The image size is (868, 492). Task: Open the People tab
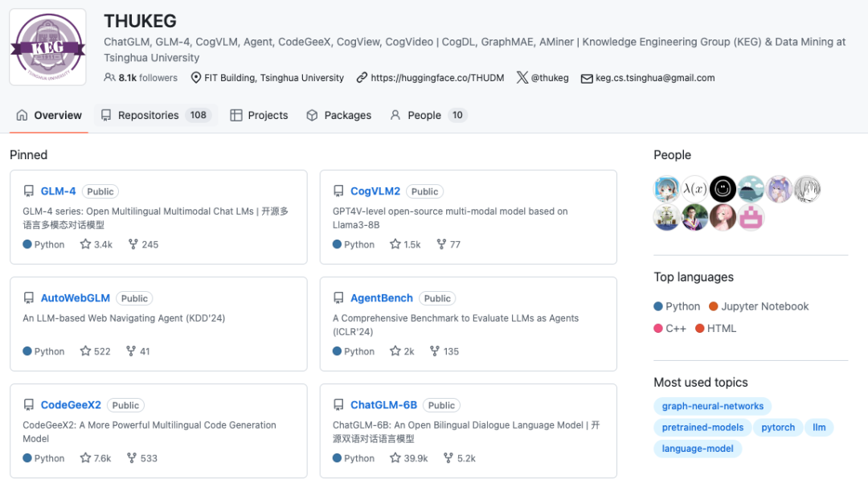coord(428,115)
